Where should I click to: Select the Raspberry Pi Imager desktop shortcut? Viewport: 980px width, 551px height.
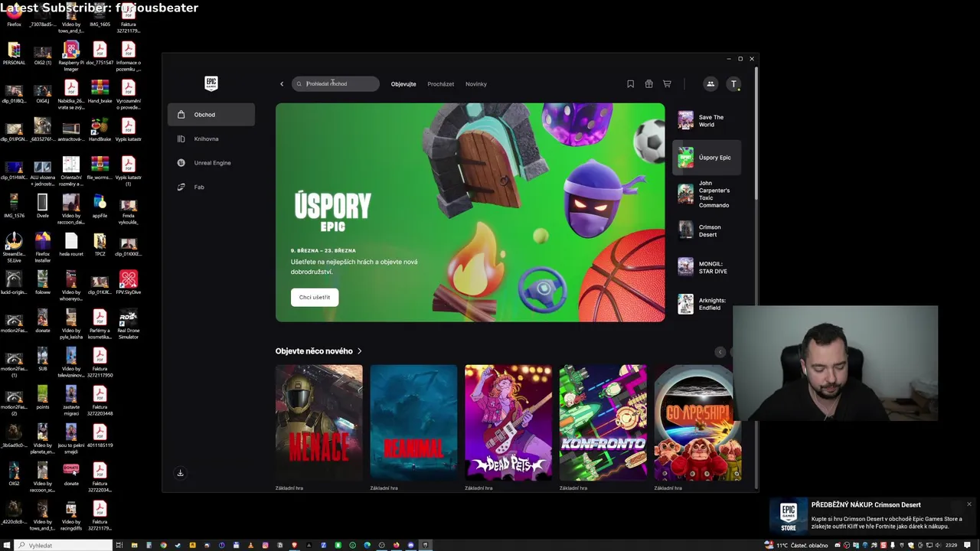point(71,56)
